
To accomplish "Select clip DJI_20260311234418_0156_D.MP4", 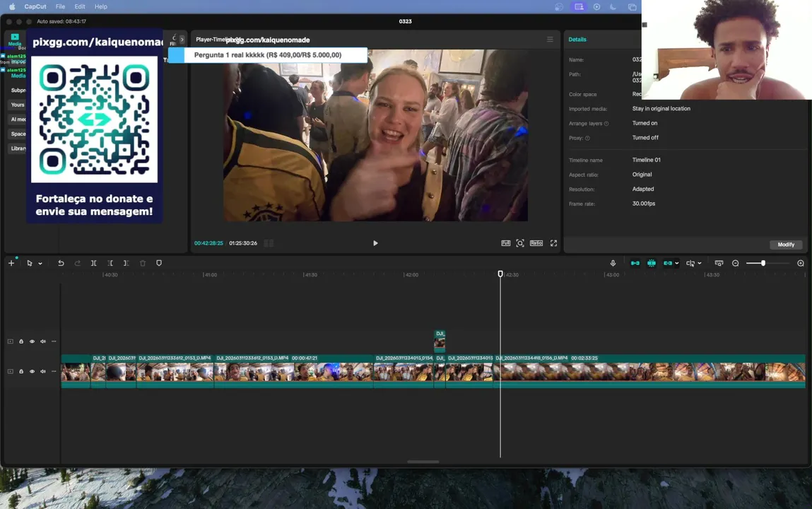I will click(649, 370).
